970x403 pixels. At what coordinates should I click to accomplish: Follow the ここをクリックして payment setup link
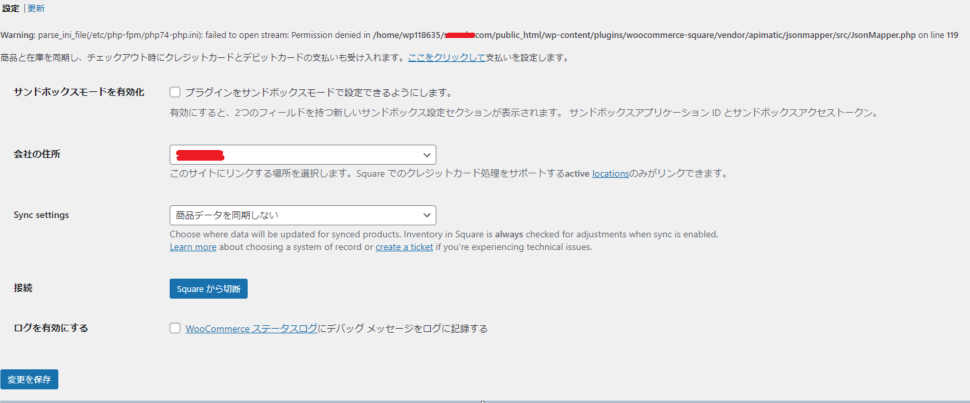point(446,58)
